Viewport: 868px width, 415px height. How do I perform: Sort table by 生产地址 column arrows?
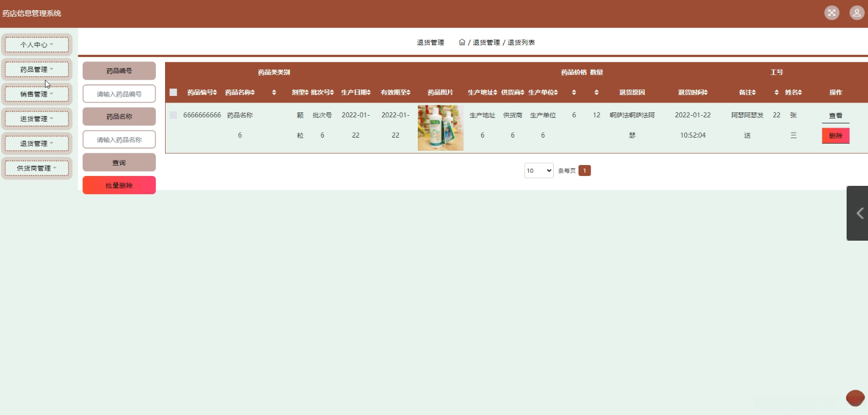496,93
